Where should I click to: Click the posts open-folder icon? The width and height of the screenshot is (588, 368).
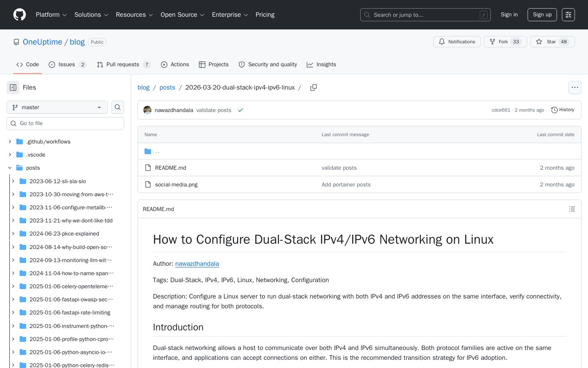[x=20, y=168]
